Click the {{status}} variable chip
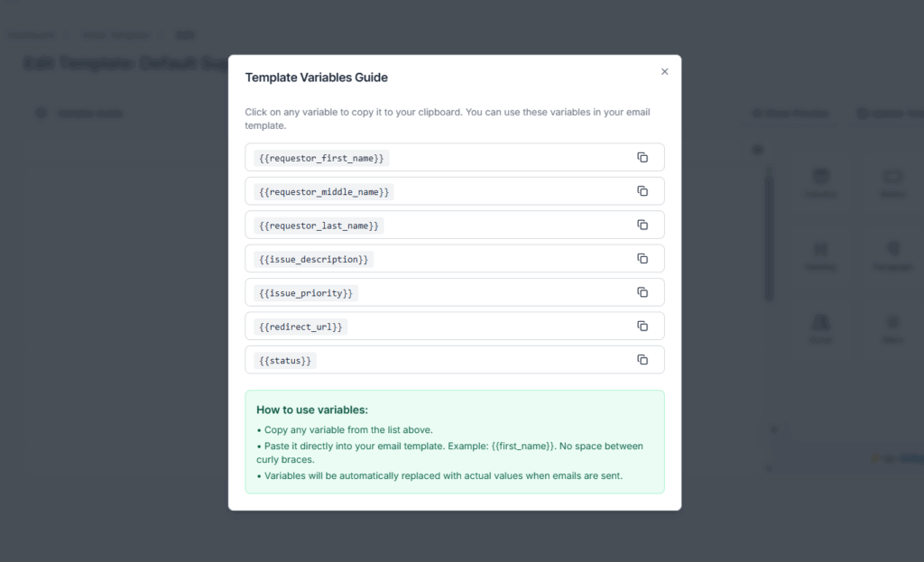The width and height of the screenshot is (924, 562). point(286,361)
